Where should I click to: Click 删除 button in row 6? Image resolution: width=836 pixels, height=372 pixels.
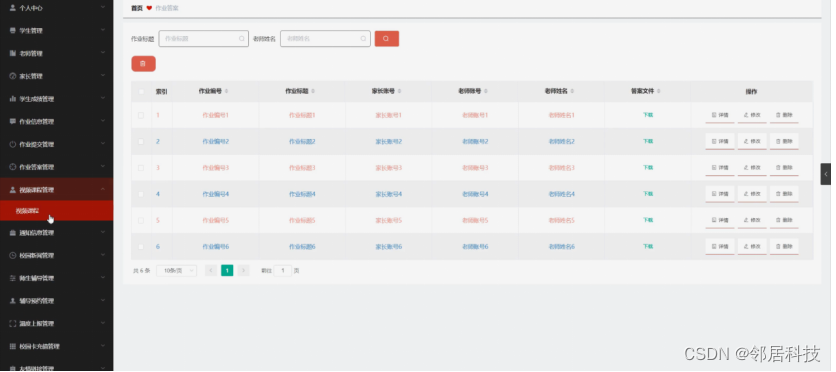click(784, 246)
